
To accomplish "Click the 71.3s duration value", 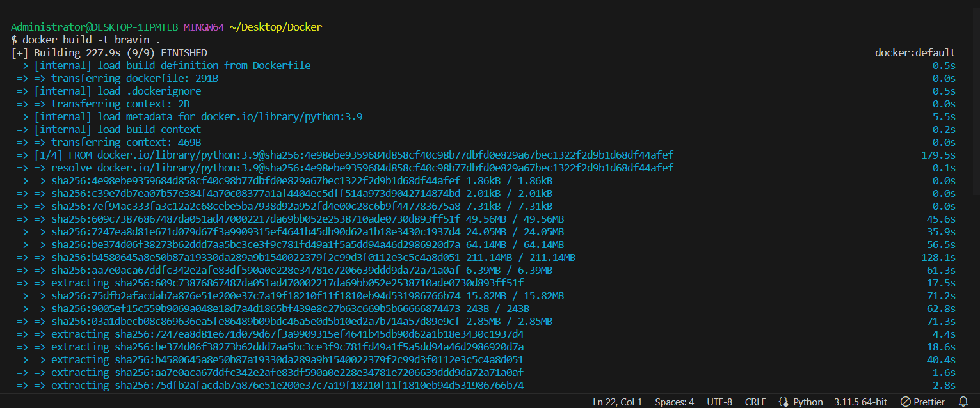I will [941, 321].
